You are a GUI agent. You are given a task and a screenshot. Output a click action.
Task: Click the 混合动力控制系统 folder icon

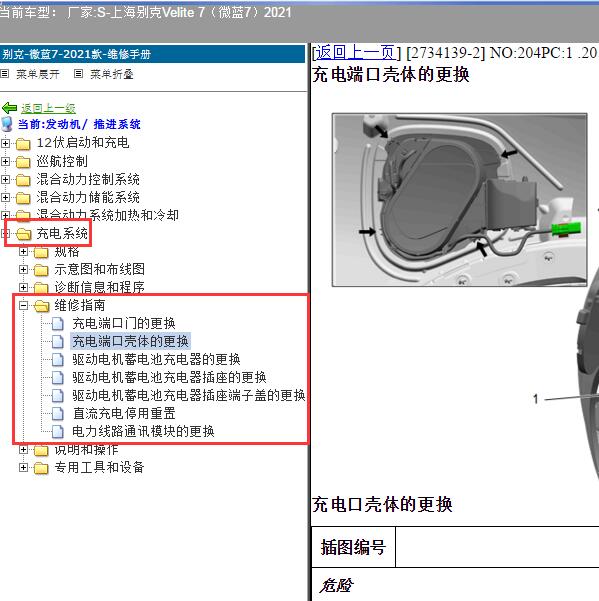(x=23, y=180)
